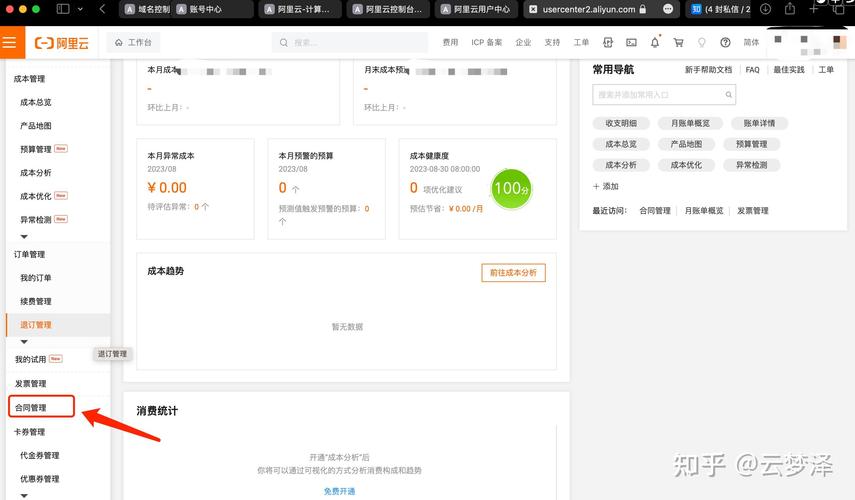
Task: Open the hamburger menu in Aliyun header
Action: point(9,43)
